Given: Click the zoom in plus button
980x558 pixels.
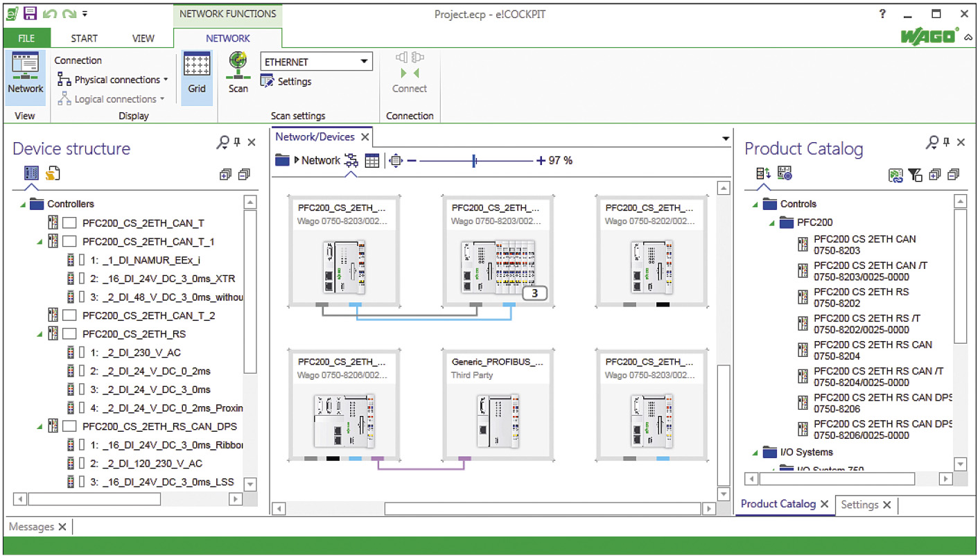Looking at the screenshot, I should [541, 161].
